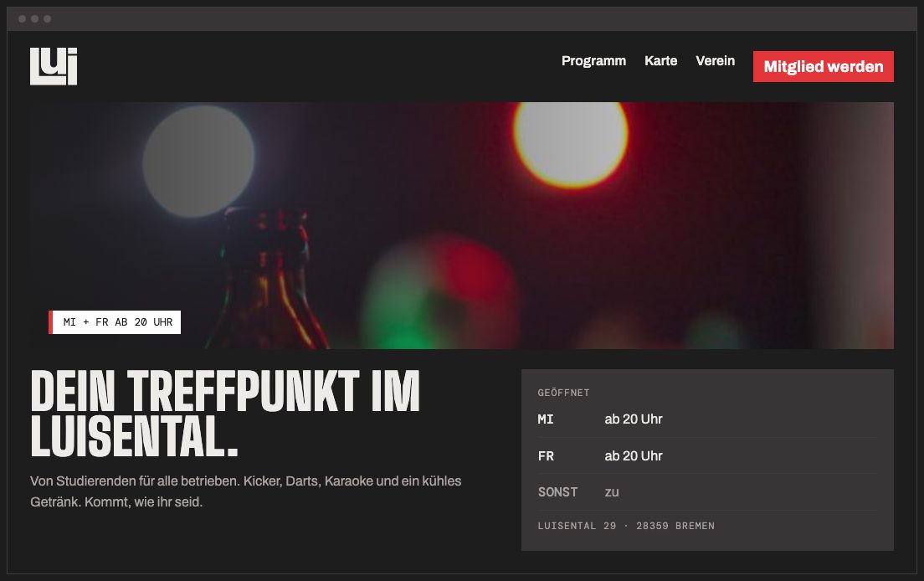Click the 'Von Studierenden für alle betrieben' paragraph

[x=246, y=491]
